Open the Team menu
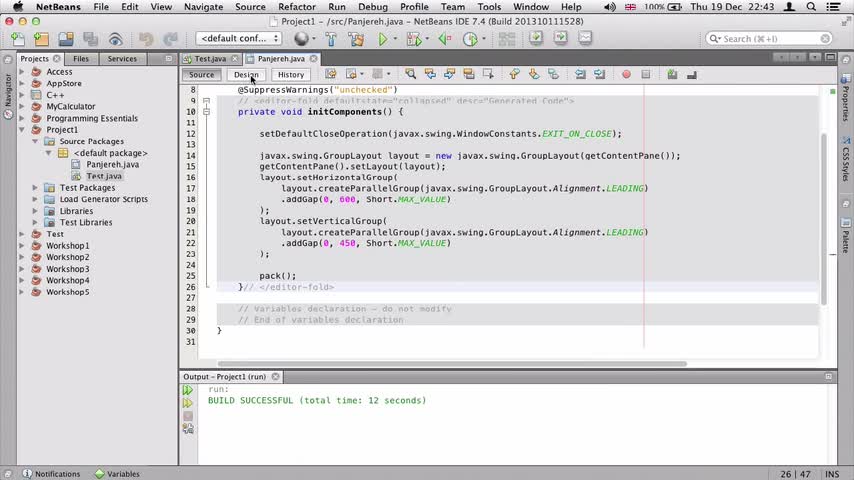The width and height of the screenshot is (854, 480). [453, 7]
